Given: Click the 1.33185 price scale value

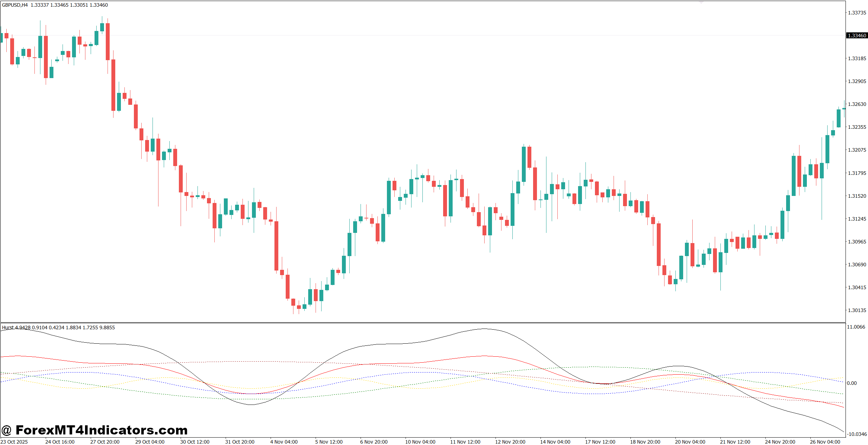Looking at the screenshot, I should pyautogui.click(x=857, y=58).
